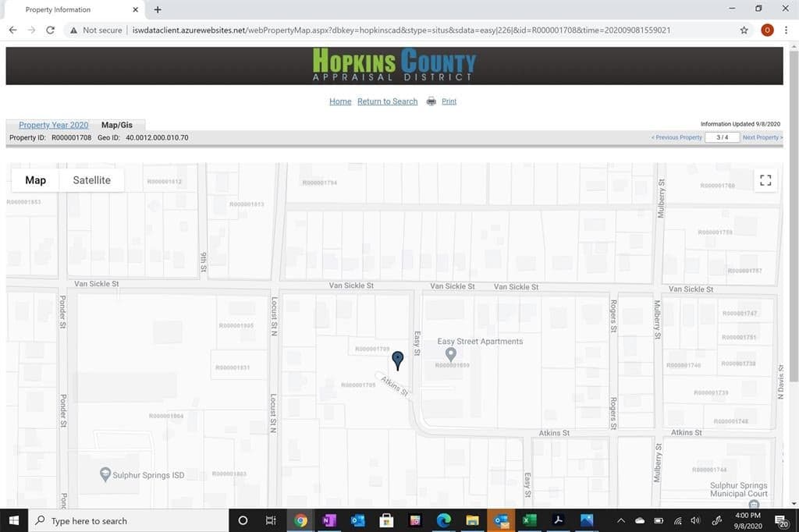Click the Print link

pos(449,101)
